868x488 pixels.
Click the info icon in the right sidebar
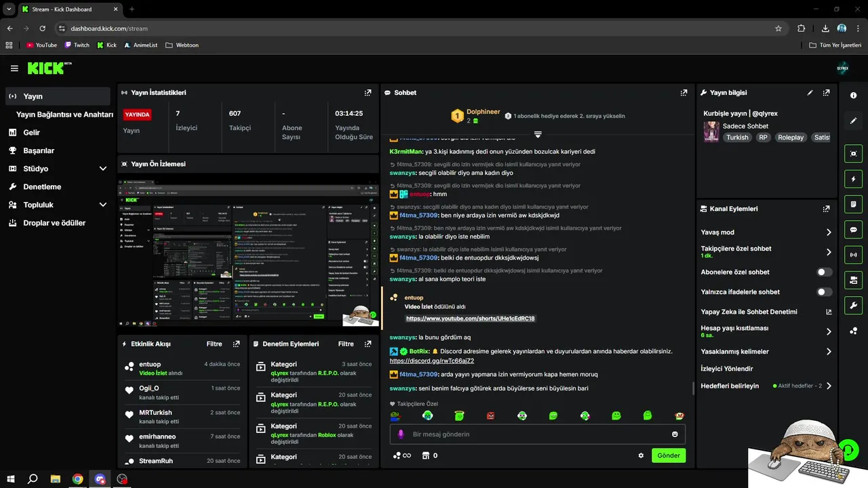point(854,96)
